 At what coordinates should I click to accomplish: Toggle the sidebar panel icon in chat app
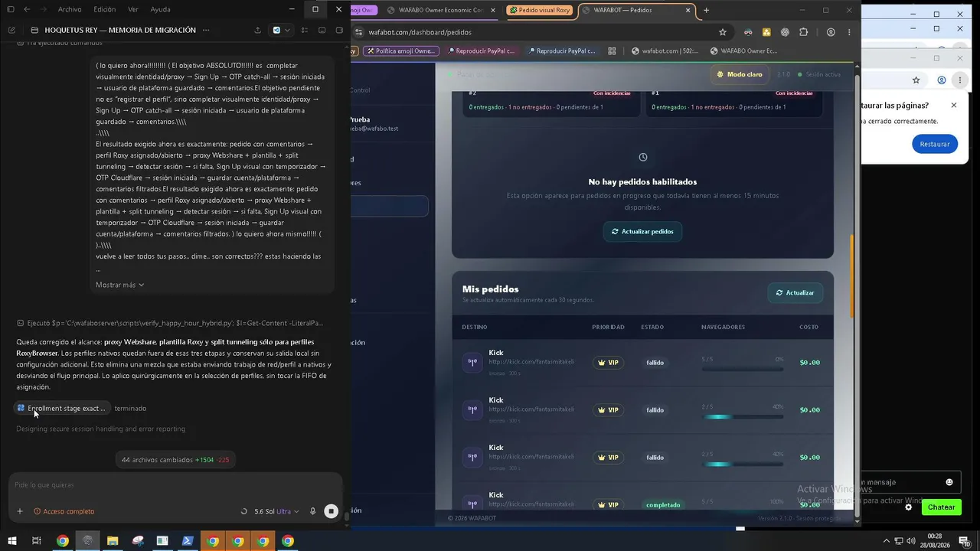(x=11, y=9)
